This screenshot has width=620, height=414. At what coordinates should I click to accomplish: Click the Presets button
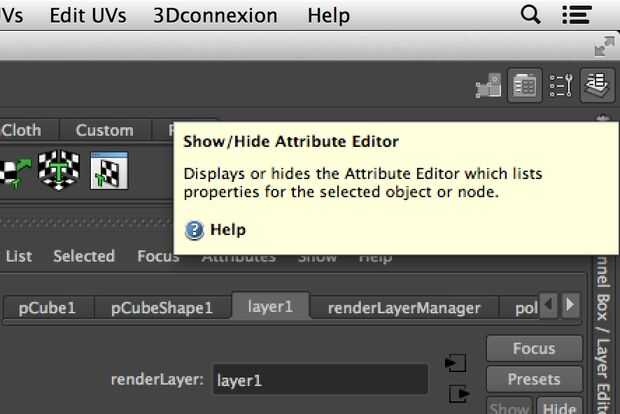tap(534, 379)
